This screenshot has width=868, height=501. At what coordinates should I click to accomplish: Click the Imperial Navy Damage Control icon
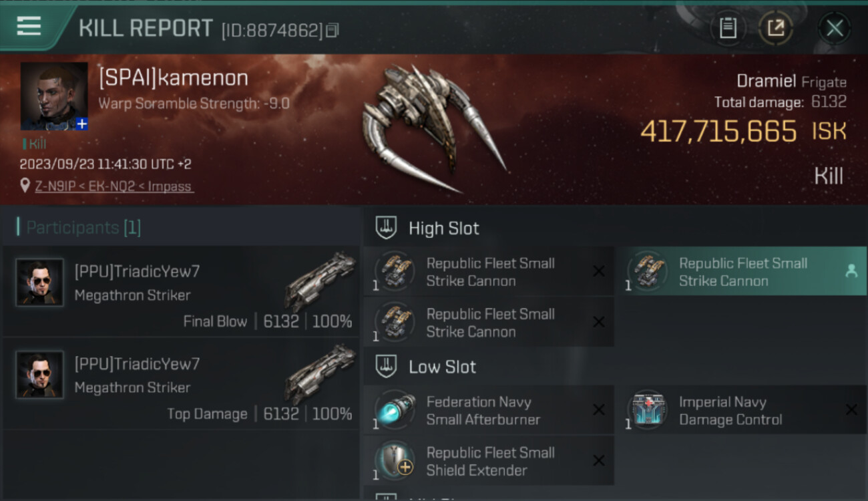tap(647, 411)
